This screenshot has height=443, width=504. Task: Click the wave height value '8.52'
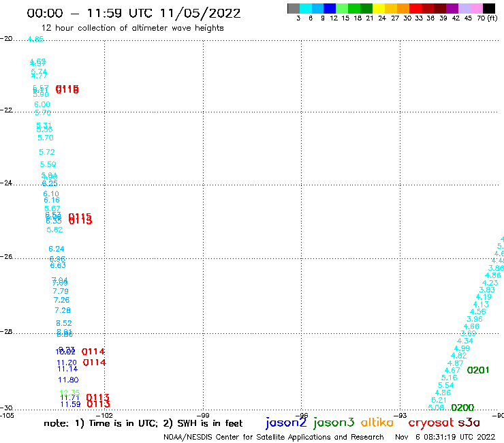tap(64, 323)
